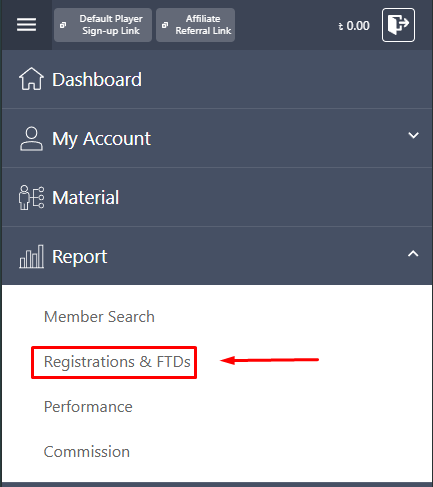Select the Report menu label
Viewport: 433px width, 487px height.
pos(80,257)
